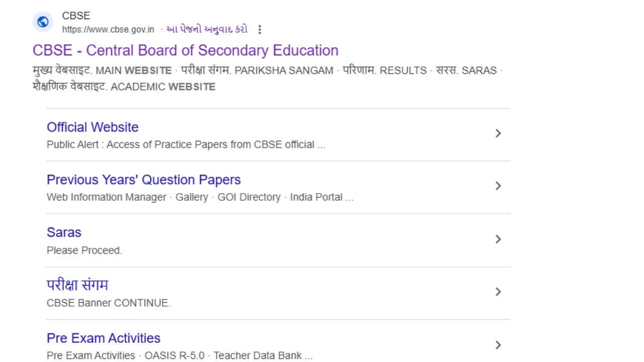The image size is (644, 362).
Task: Click the CBSE Banner CONTINUE snippet
Action: point(109,303)
